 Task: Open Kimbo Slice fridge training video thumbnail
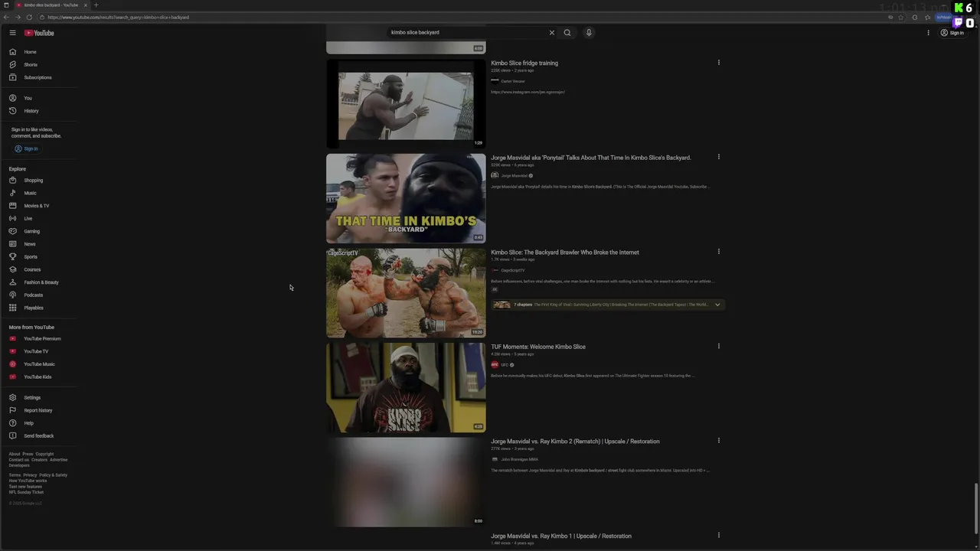tap(406, 104)
